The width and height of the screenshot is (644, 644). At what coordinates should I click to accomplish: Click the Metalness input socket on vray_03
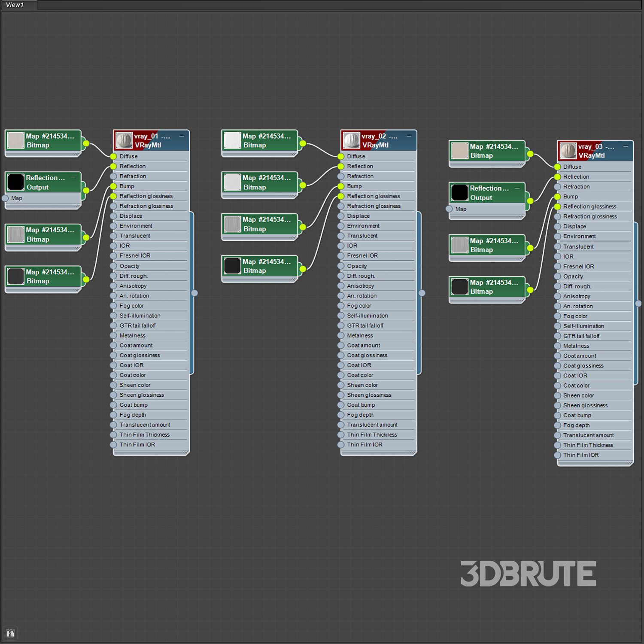pos(557,346)
